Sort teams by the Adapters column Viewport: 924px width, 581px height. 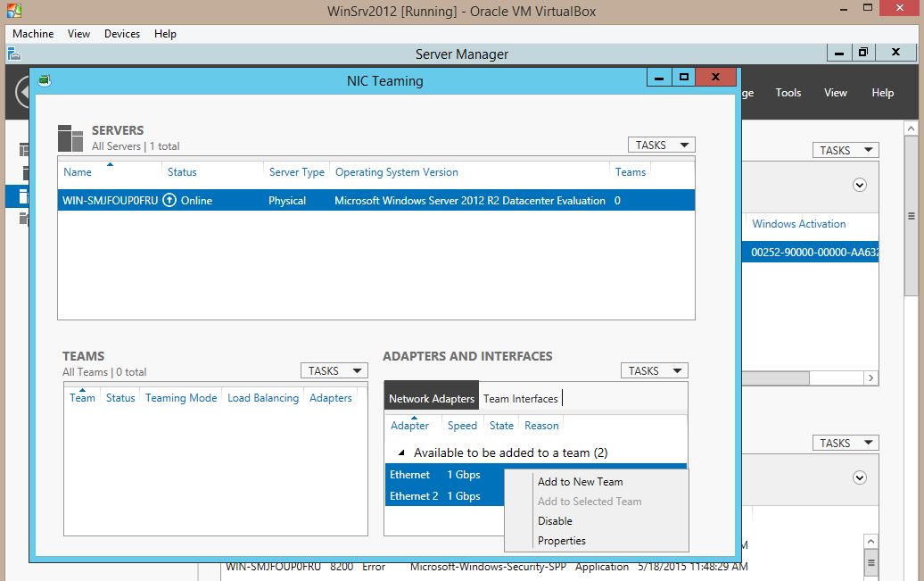pos(331,398)
